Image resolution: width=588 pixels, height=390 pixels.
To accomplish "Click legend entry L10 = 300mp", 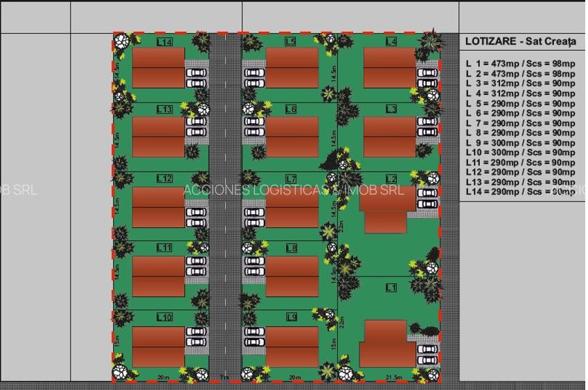I will [x=520, y=152].
